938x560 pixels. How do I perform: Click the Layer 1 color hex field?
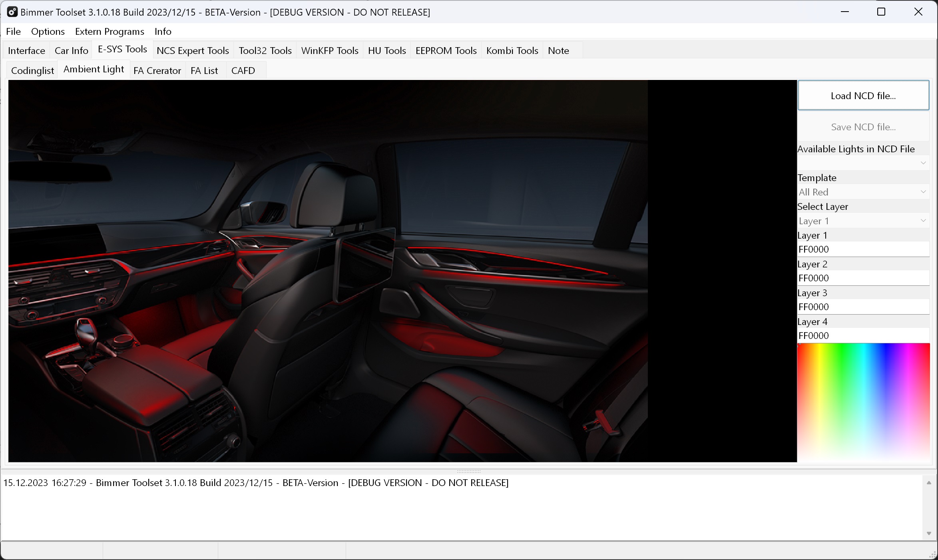tap(863, 249)
